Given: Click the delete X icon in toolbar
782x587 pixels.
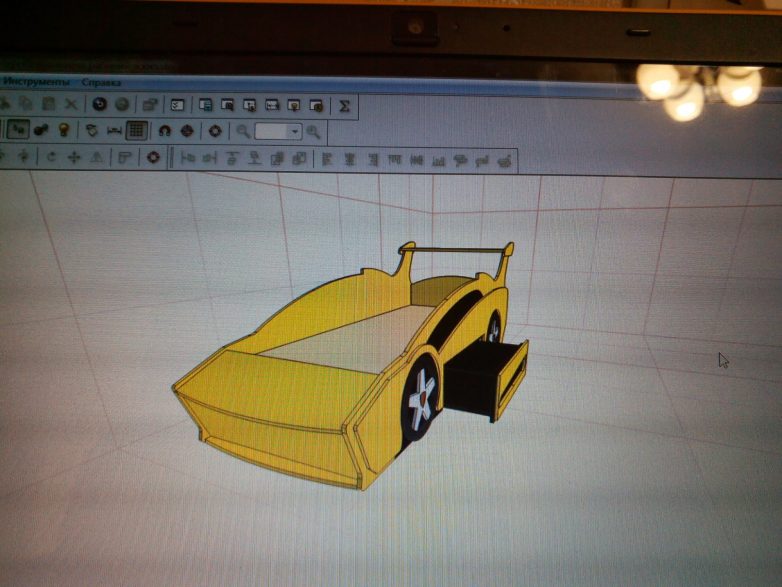Looking at the screenshot, I should (71, 104).
